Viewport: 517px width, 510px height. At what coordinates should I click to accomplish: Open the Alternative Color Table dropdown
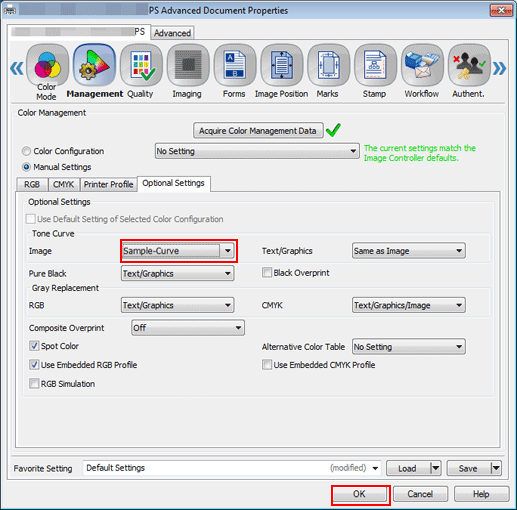[x=409, y=347]
